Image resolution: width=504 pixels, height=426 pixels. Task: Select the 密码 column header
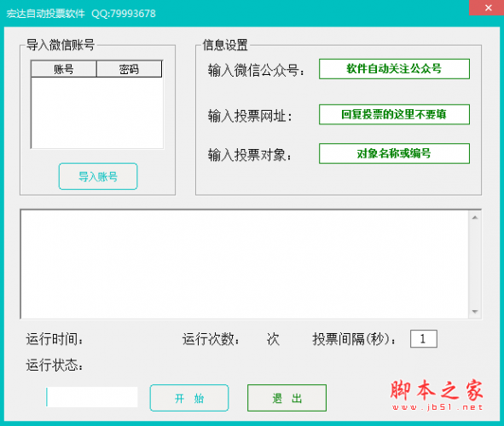130,69
